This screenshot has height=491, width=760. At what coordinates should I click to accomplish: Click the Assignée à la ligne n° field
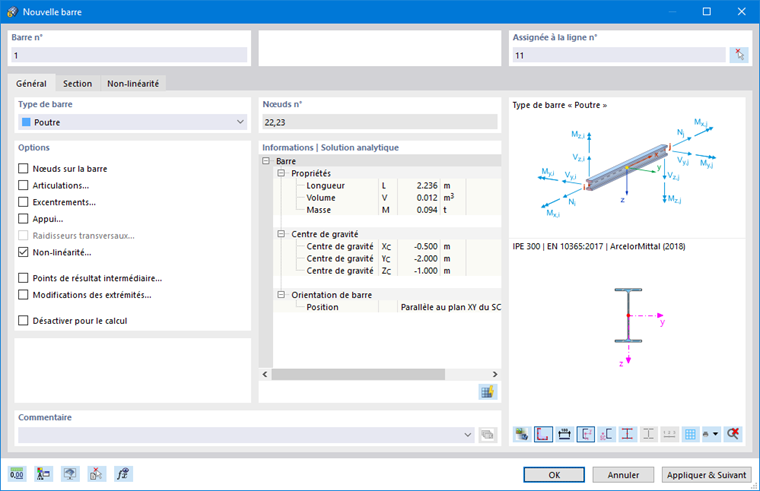pyautogui.click(x=619, y=55)
